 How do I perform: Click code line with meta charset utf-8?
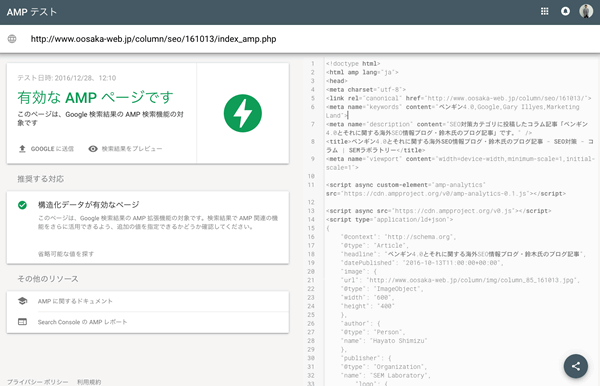point(365,90)
